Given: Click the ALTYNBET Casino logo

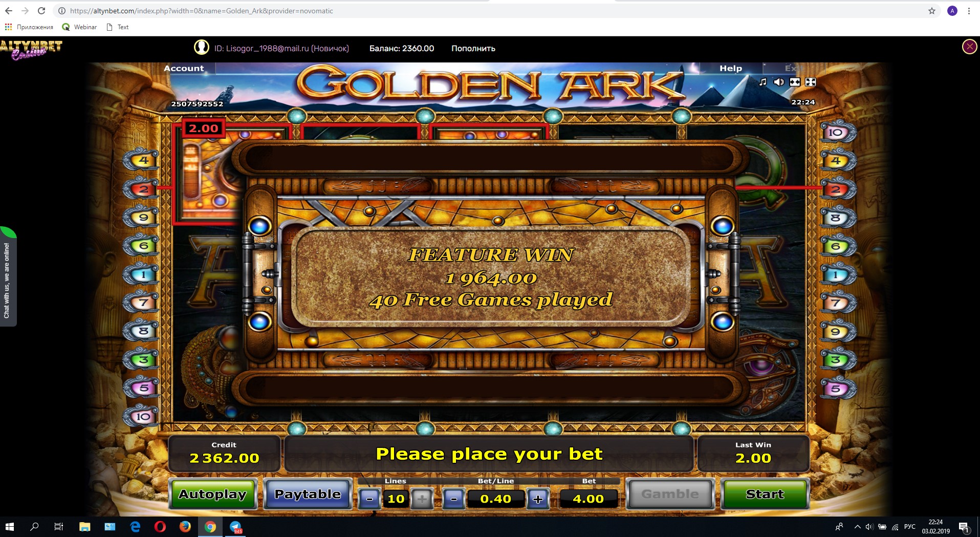Looking at the screenshot, I should (31, 50).
